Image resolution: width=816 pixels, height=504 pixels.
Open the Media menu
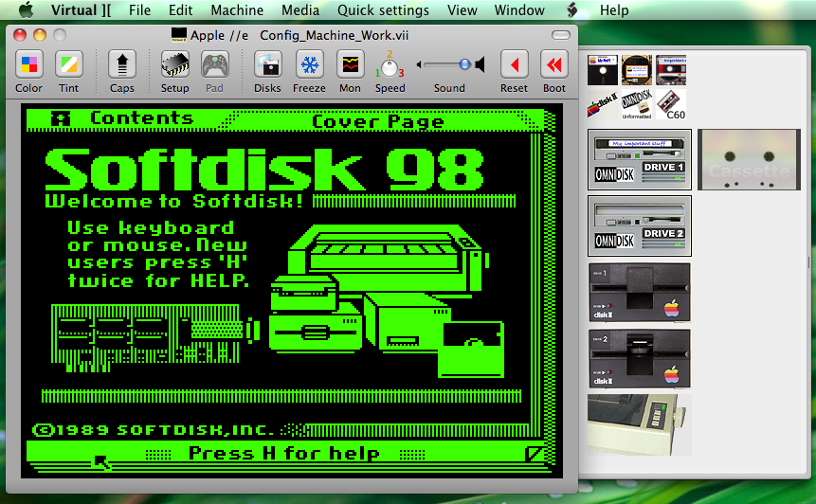click(300, 9)
